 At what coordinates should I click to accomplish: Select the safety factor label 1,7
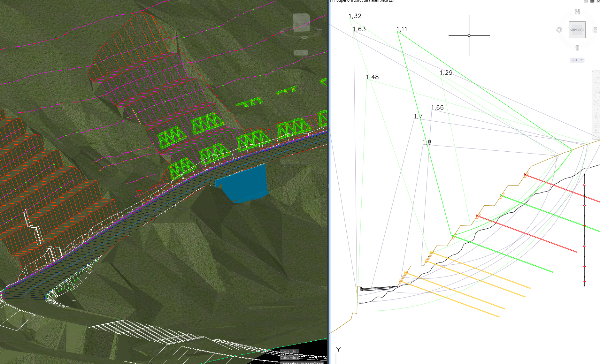418,116
